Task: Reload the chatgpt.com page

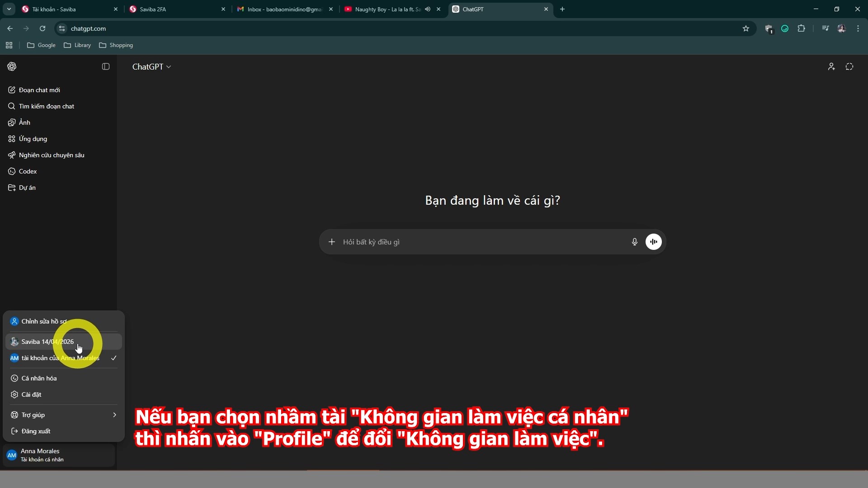Action: (x=42, y=28)
